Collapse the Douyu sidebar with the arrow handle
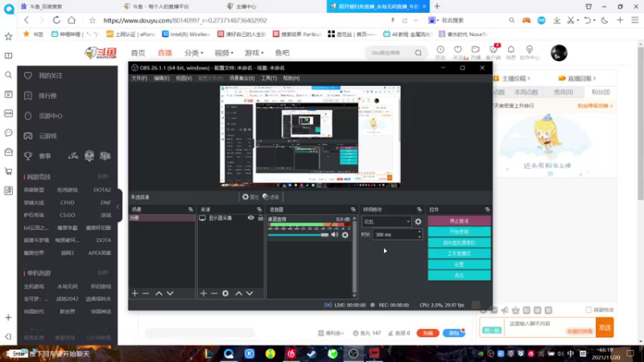 click(x=118, y=207)
